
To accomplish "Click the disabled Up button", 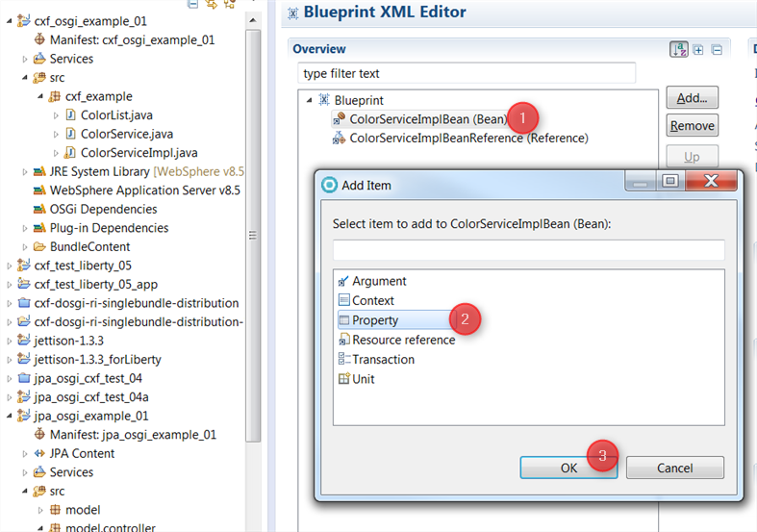I will click(692, 157).
